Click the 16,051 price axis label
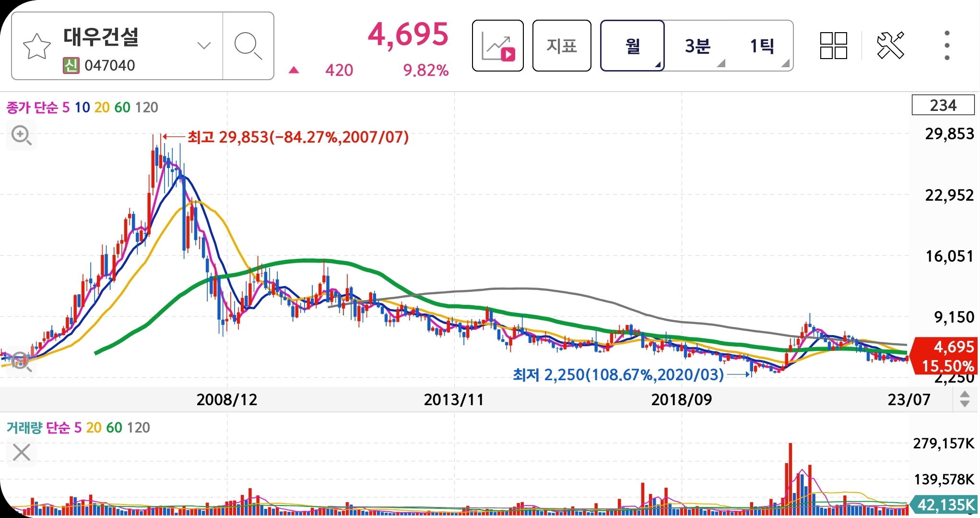Viewport: 980px width, 518px height. coord(949,256)
